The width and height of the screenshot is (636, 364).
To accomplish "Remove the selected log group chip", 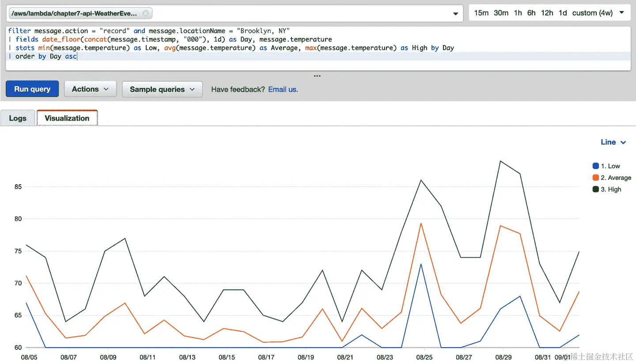I will point(146,14).
